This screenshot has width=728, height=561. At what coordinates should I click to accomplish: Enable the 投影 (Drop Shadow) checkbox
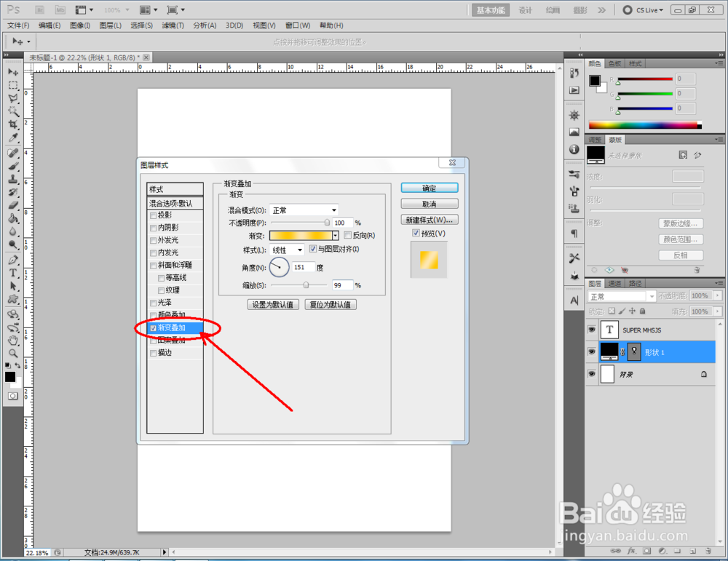pyautogui.click(x=153, y=215)
